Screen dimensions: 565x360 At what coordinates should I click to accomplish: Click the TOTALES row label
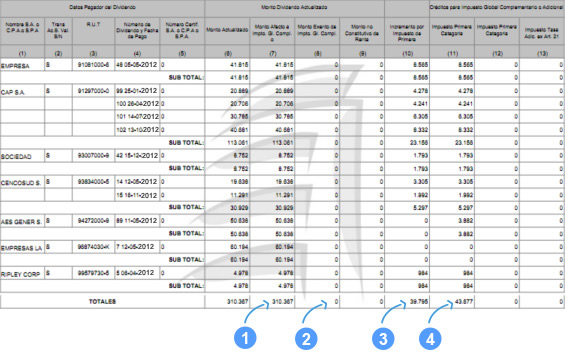(x=102, y=302)
